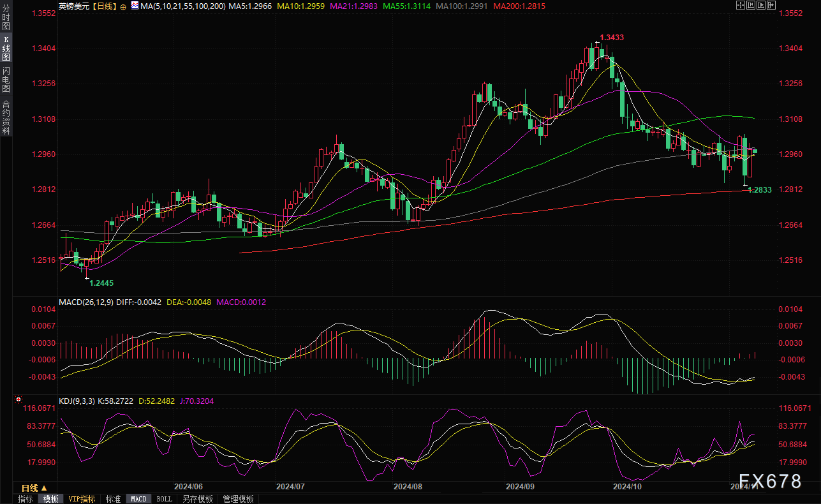Click the VIP指标 tab
The image size is (821, 504).
click(82, 499)
